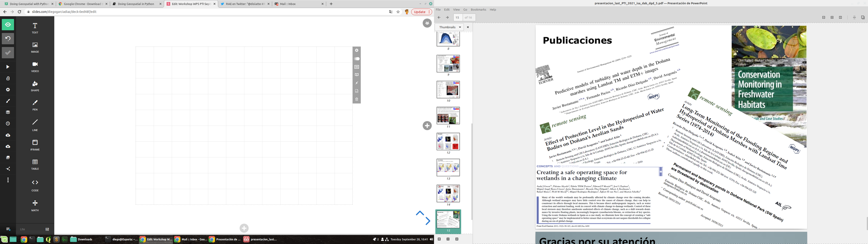Viewport: 868px width, 244px height.
Task: Reload the page in Chrome
Action: coord(19,12)
